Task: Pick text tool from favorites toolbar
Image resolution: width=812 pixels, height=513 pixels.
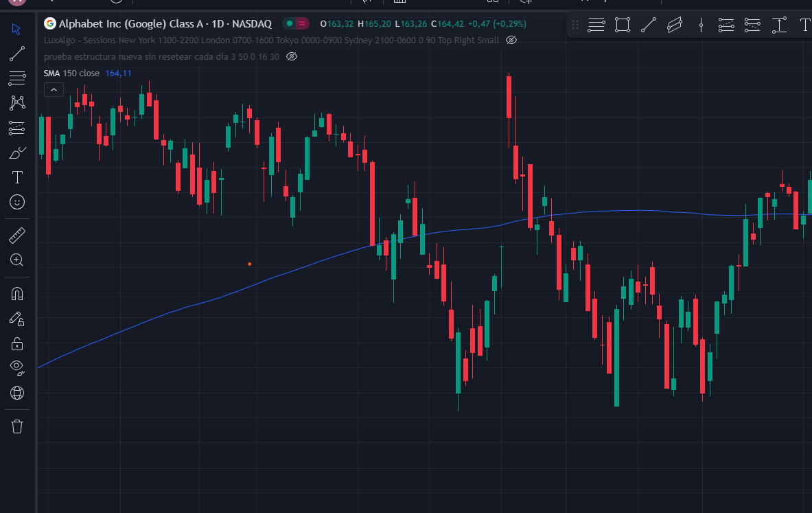Action: [x=805, y=25]
